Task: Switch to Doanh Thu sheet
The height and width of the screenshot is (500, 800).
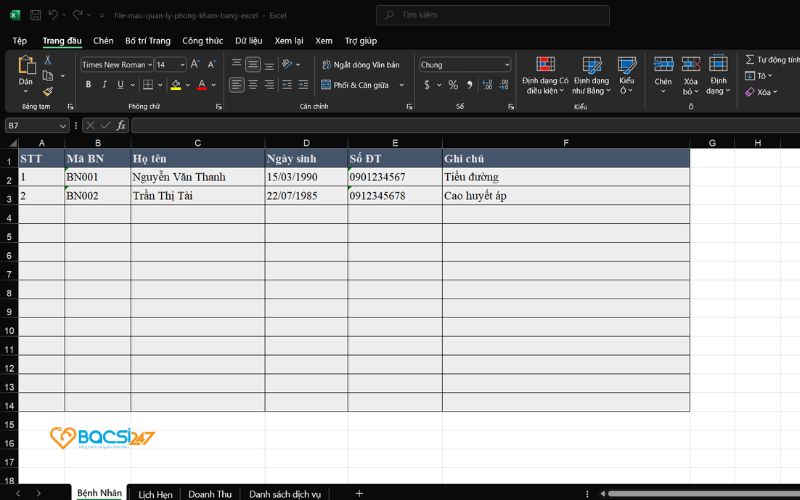Action: pos(210,494)
